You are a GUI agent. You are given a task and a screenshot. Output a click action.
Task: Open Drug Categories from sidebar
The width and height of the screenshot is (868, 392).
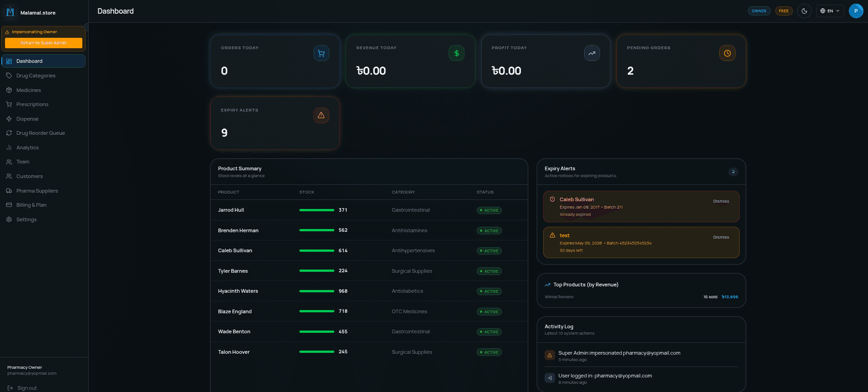coord(44,76)
